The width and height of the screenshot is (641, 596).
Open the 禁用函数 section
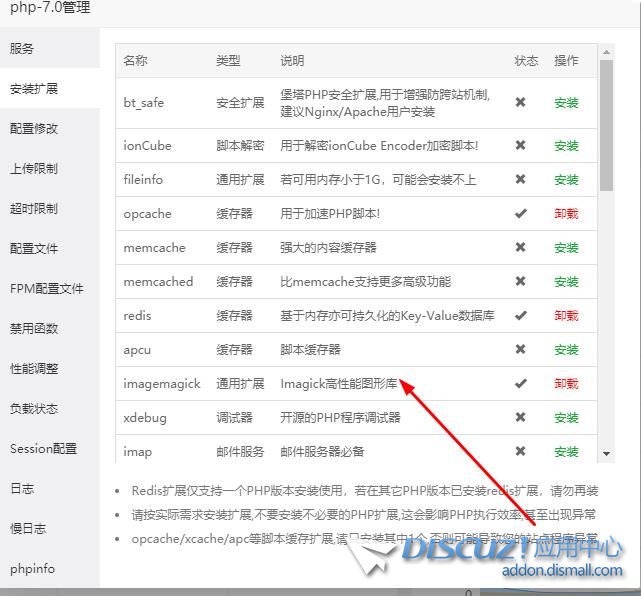coord(34,329)
